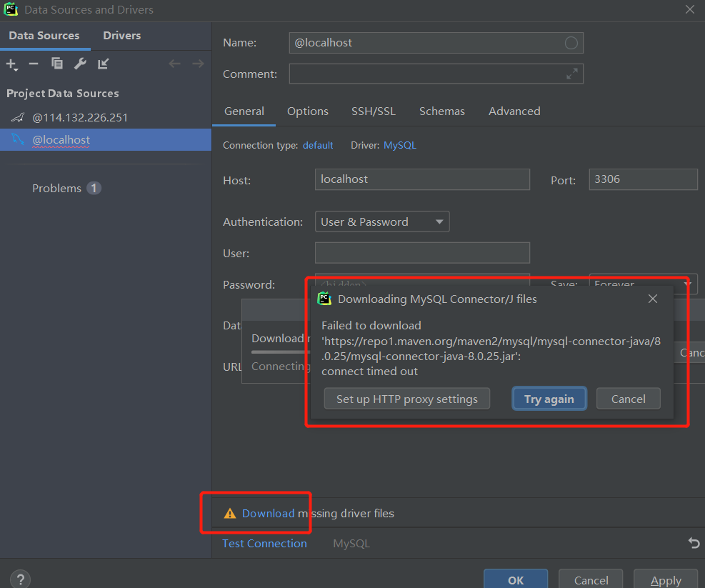Open the General tab
This screenshot has width=705, height=588.
coord(244,111)
